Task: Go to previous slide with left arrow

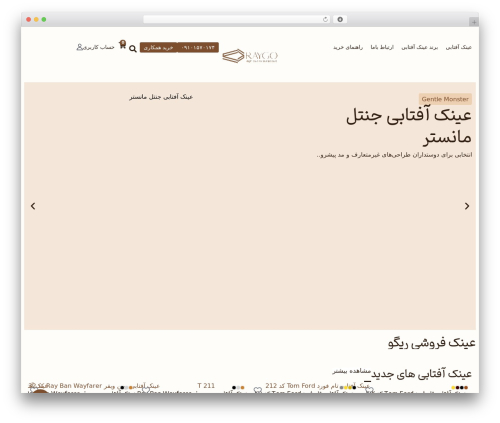Action: coord(33,206)
